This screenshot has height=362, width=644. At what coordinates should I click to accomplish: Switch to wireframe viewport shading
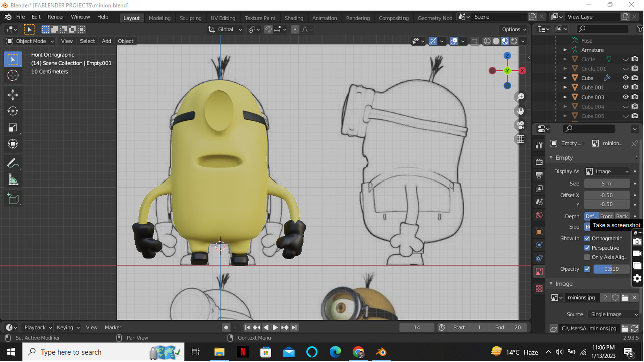coord(487,41)
